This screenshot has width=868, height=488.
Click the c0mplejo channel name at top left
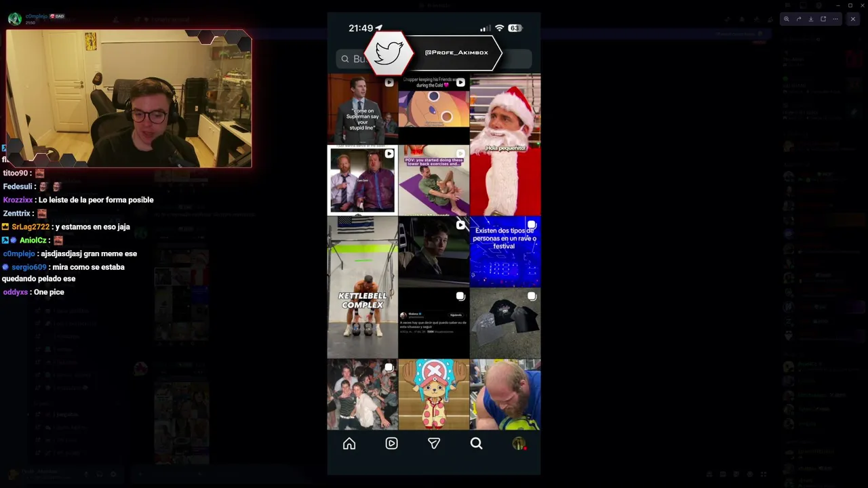pyautogui.click(x=35, y=16)
